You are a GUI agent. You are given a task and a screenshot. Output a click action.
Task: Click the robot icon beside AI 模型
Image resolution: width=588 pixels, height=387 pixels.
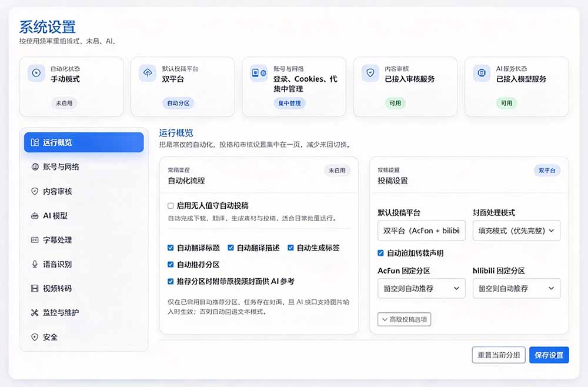pos(35,216)
